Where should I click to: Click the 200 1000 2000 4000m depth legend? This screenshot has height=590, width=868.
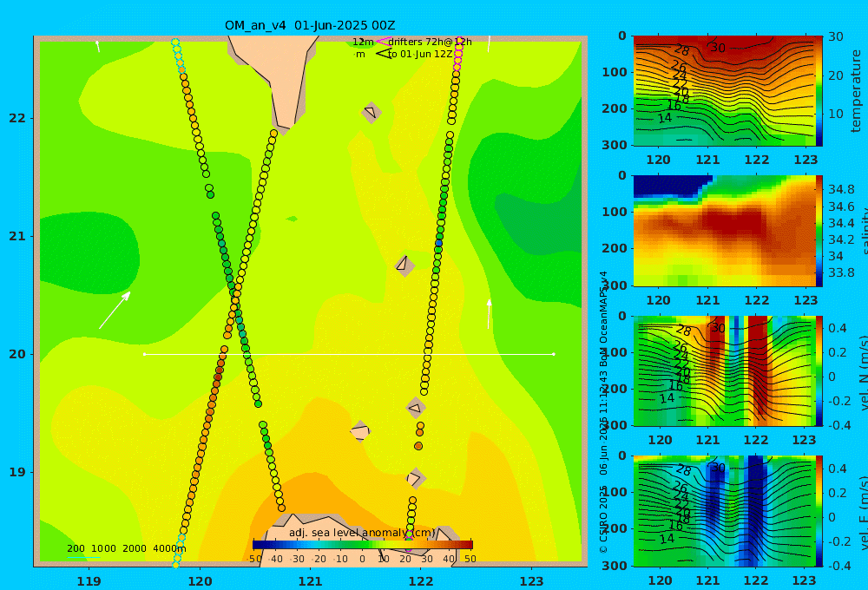[126, 549]
